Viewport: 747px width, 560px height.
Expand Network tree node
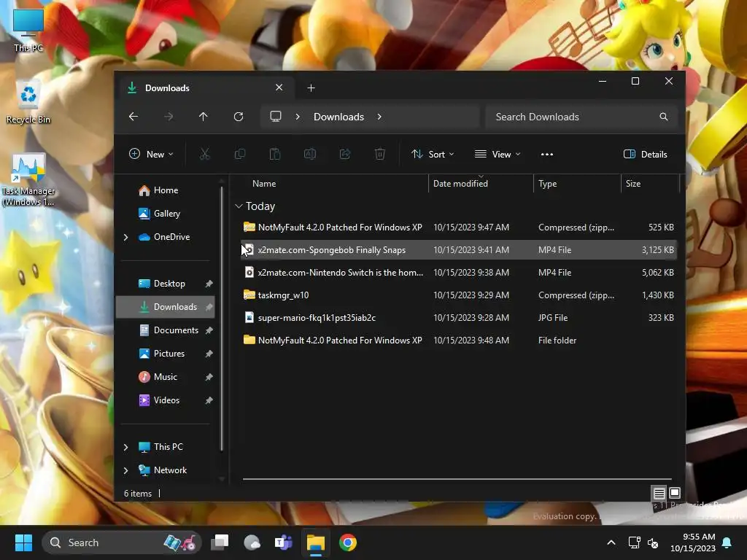[x=125, y=470]
